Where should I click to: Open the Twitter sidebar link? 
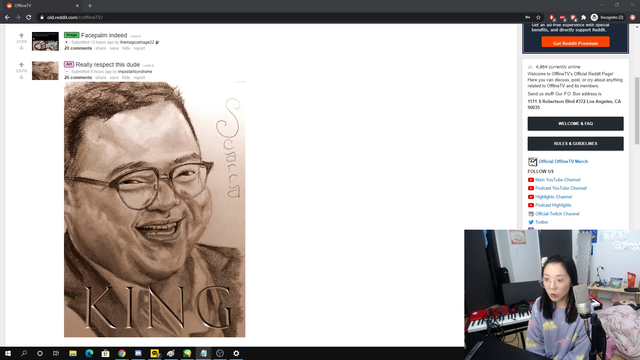tap(542, 222)
